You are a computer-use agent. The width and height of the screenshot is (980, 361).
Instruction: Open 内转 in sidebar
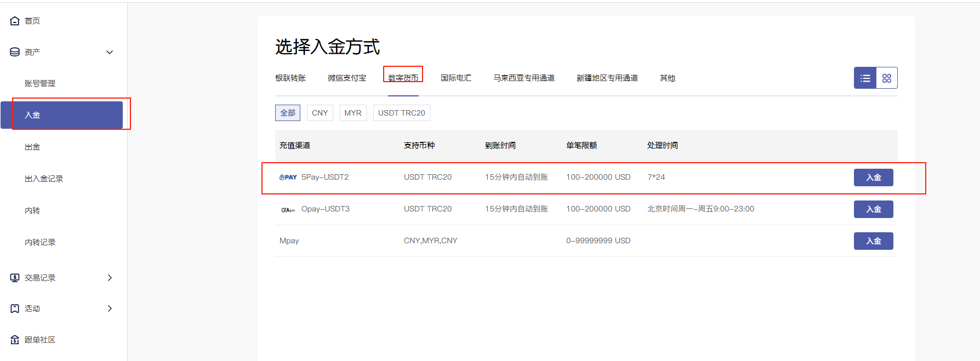tap(32, 210)
